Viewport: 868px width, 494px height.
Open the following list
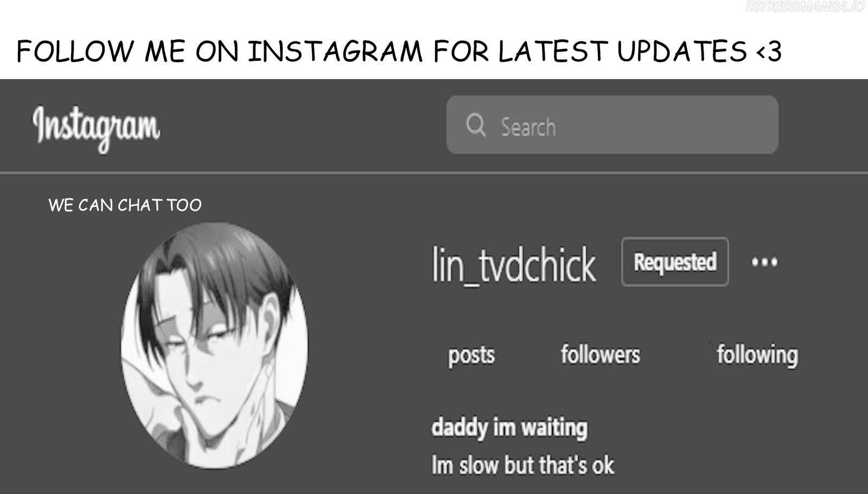point(757,355)
